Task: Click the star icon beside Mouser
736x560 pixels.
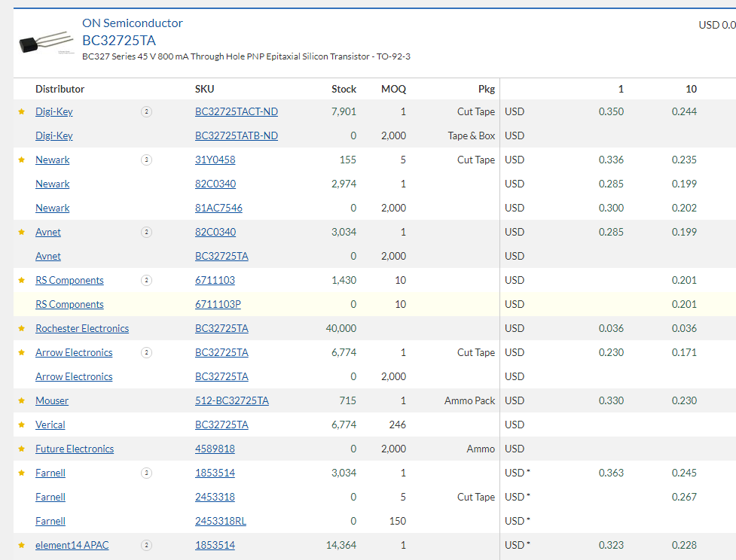Action: tap(22, 401)
